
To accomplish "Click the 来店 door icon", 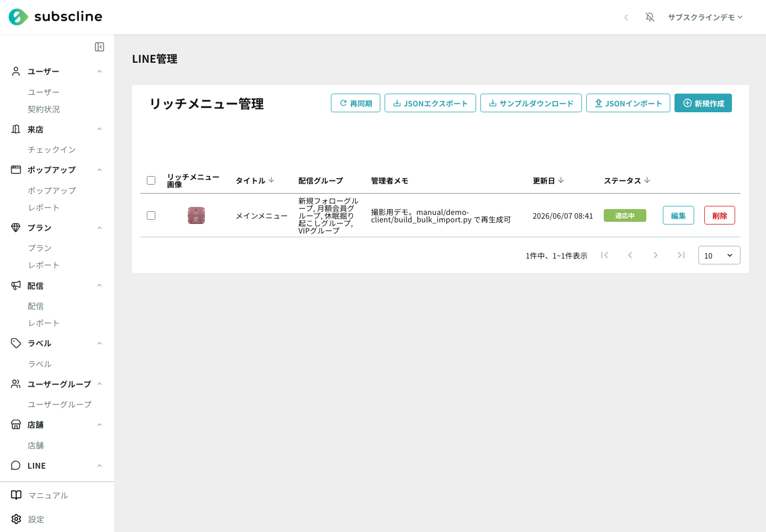I will click(16, 129).
